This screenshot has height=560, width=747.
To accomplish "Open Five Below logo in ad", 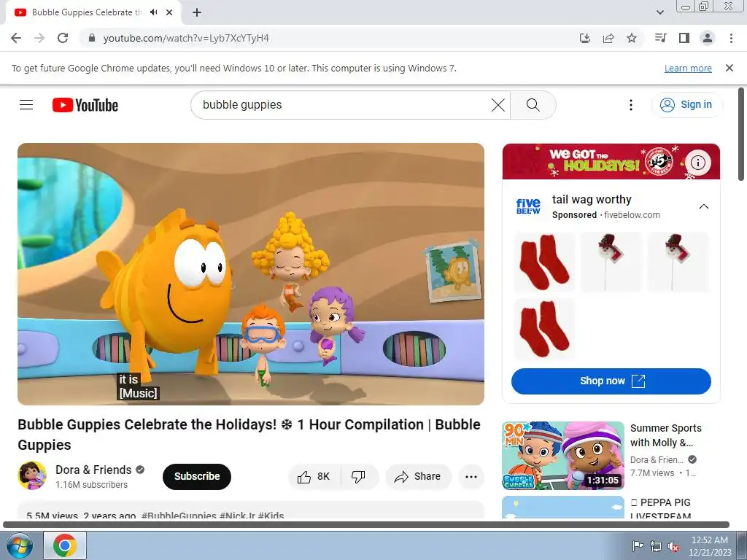I will (x=528, y=206).
